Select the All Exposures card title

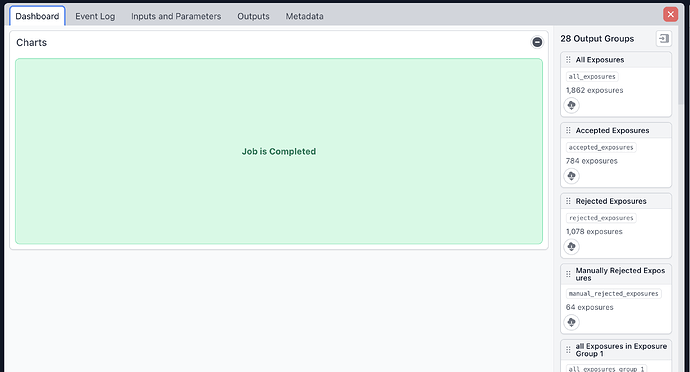pyautogui.click(x=600, y=60)
